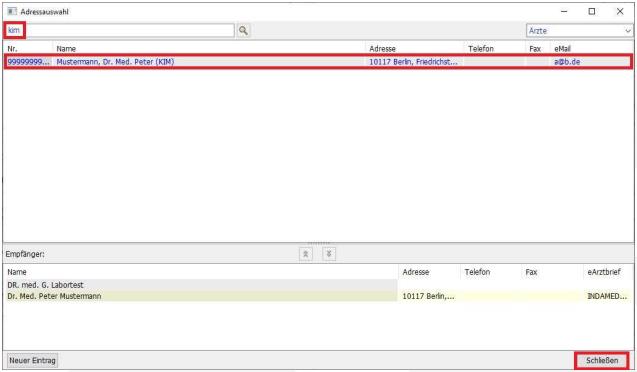Viewport: 637px width, 372px height.
Task: Click the recipients Adresse column header
Action: pos(416,272)
